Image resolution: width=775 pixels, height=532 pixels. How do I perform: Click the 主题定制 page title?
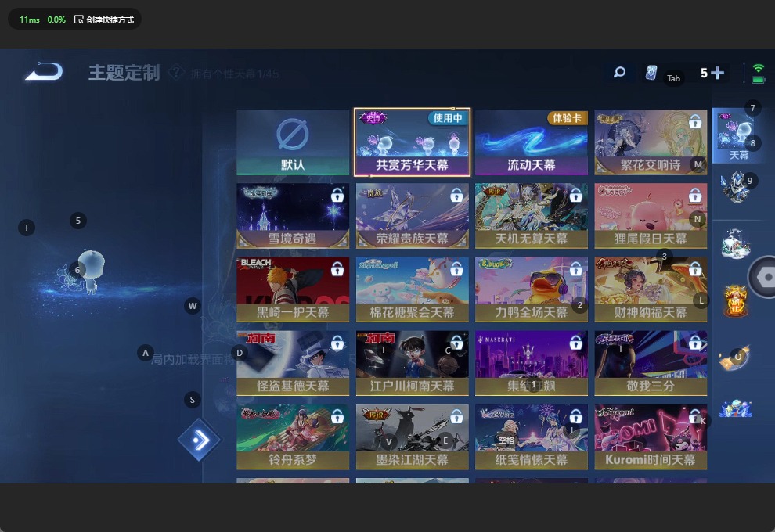click(124, 73)
